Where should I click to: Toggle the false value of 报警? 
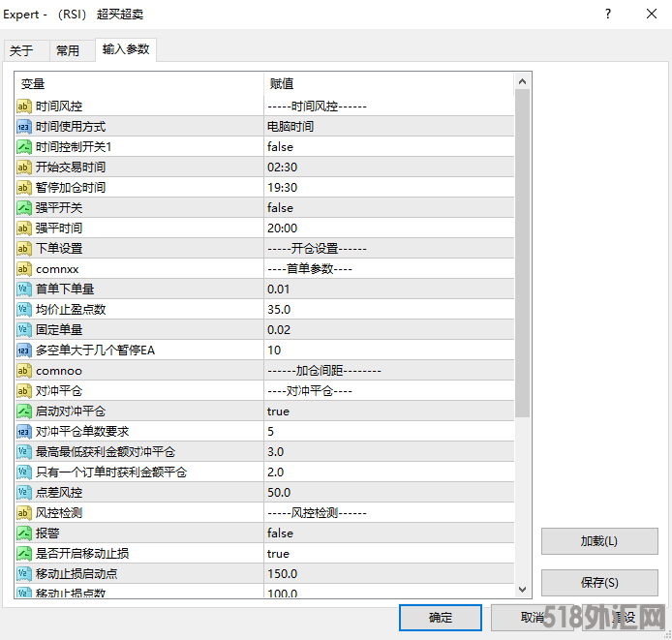(x=388, y=533)
